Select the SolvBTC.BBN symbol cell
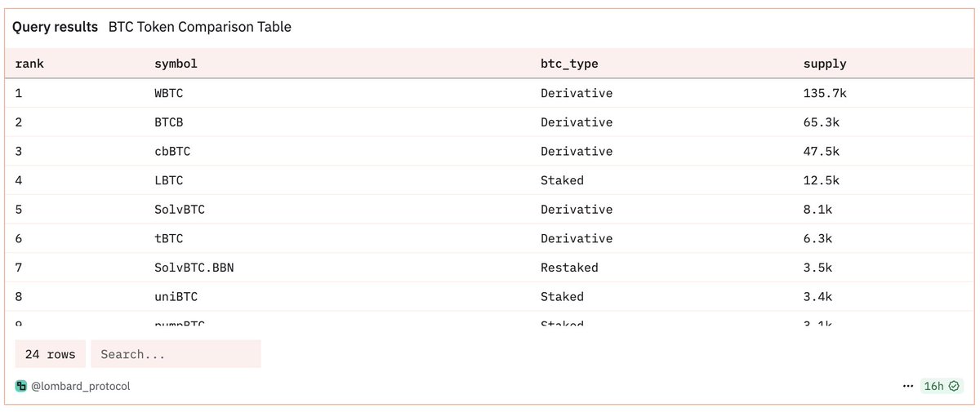The width and height of the screenshot is (980, 412). click(194, 268)
